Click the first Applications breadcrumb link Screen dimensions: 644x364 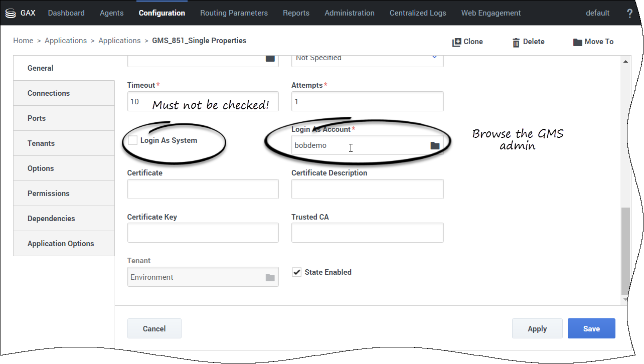(66, 41)
